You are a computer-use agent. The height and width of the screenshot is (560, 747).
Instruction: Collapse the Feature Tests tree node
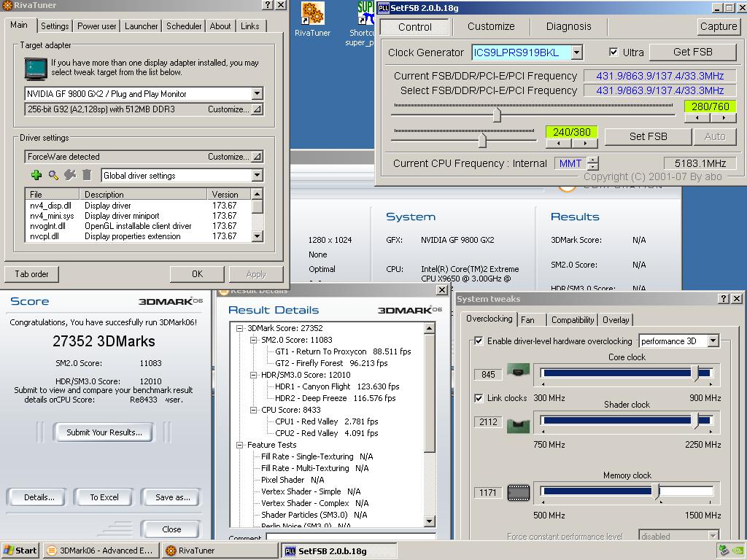click(239, 445)
